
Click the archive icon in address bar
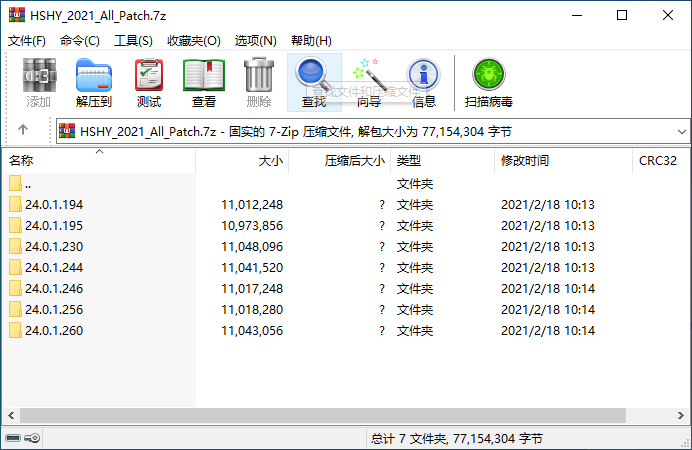click(x=67, y=131)
